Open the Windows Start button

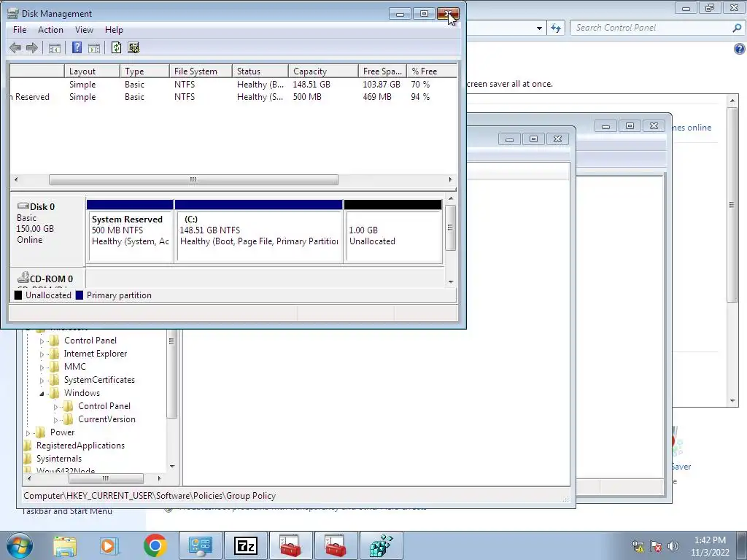(20, 545)
